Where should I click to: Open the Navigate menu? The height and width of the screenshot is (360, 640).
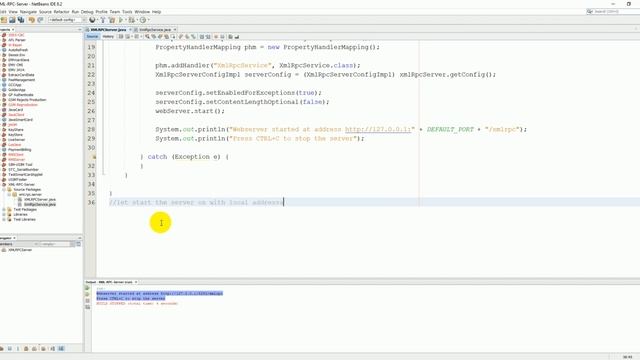point(28,12)
